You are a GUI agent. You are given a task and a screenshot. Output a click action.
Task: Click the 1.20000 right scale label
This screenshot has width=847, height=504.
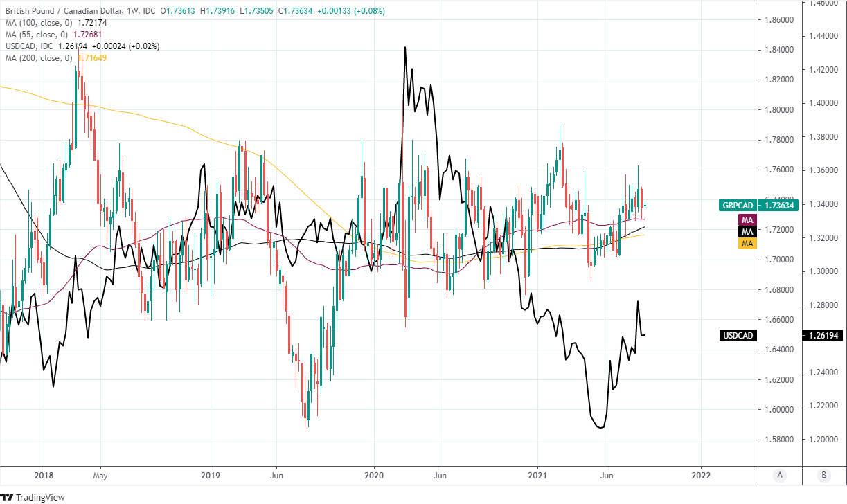pos(822,440)
